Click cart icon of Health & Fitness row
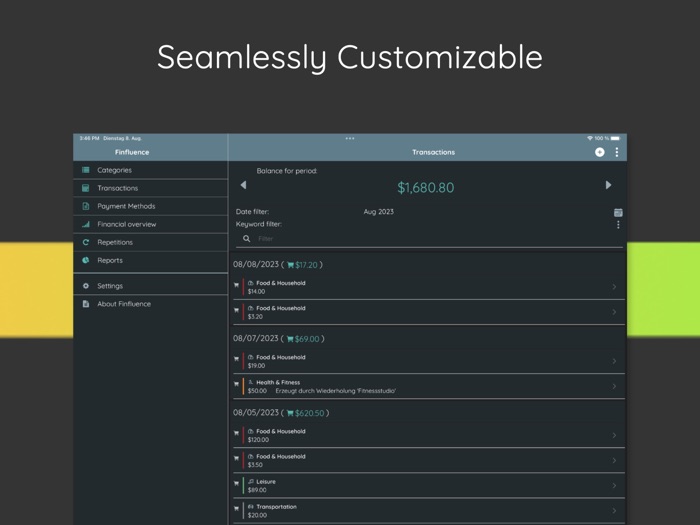The height and width of the screenshot is (525, 700). 237,384
